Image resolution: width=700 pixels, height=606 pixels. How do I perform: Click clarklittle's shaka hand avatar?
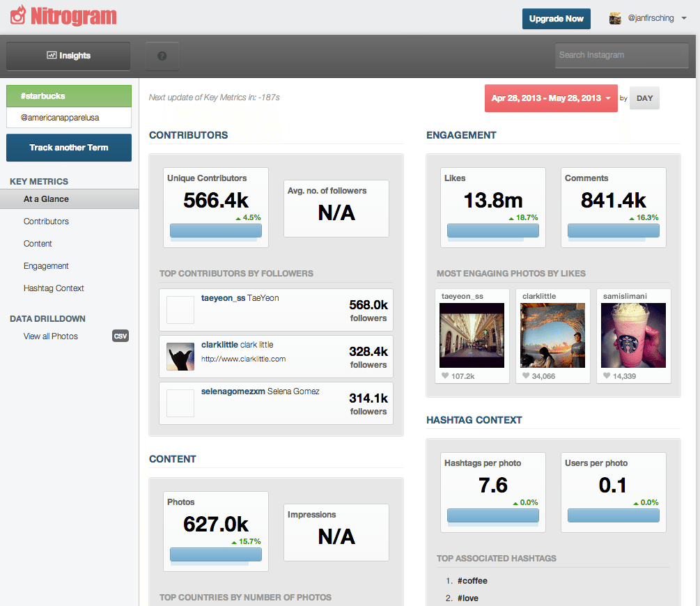coord(180,357)
